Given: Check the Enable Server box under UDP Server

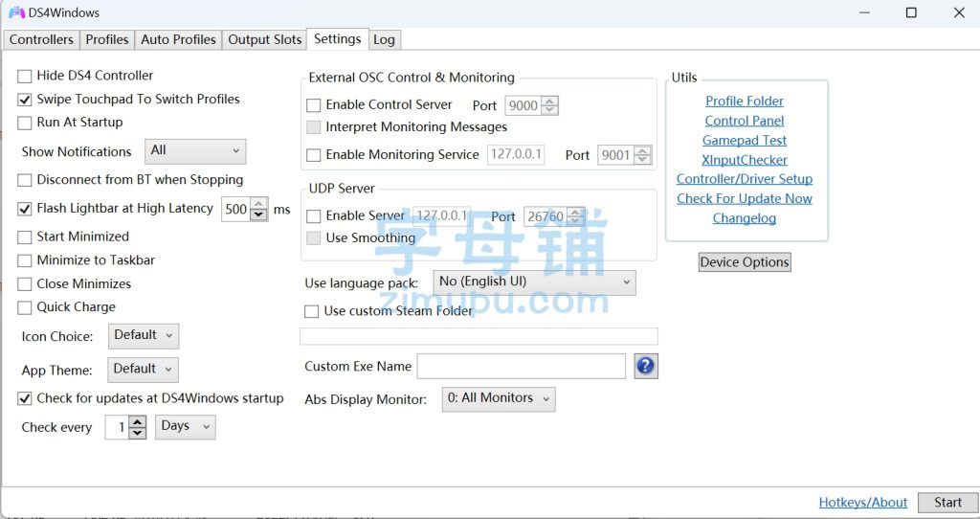Looking at the screenshot, I should (x=313, y=216).
